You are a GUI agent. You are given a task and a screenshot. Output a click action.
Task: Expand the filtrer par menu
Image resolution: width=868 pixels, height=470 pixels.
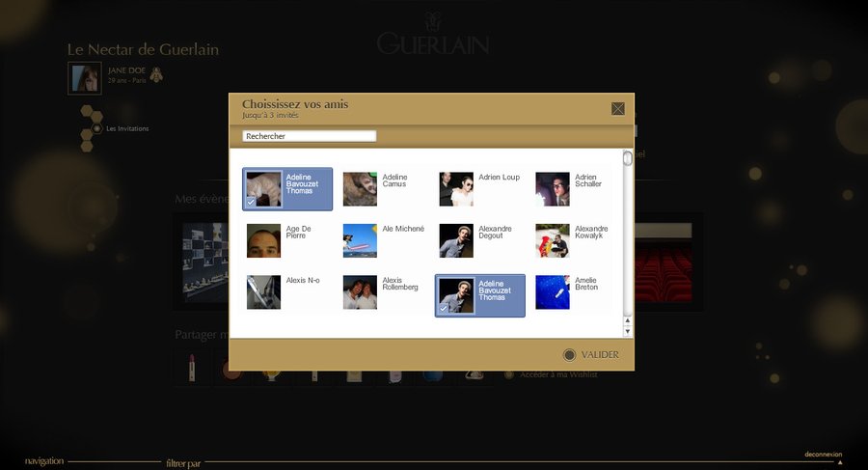pyautogui.click(x=183, y=463)
